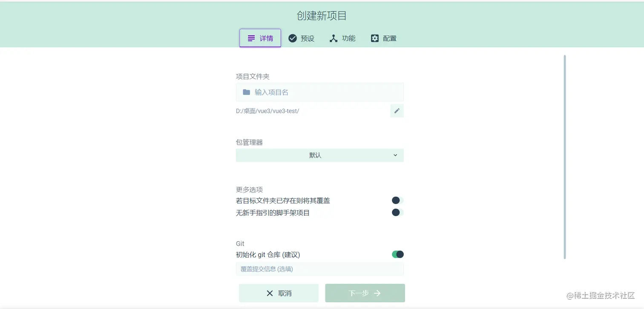
Task: Click the 覆盖提交信息 (选填) input field
Action: point(320,269)
